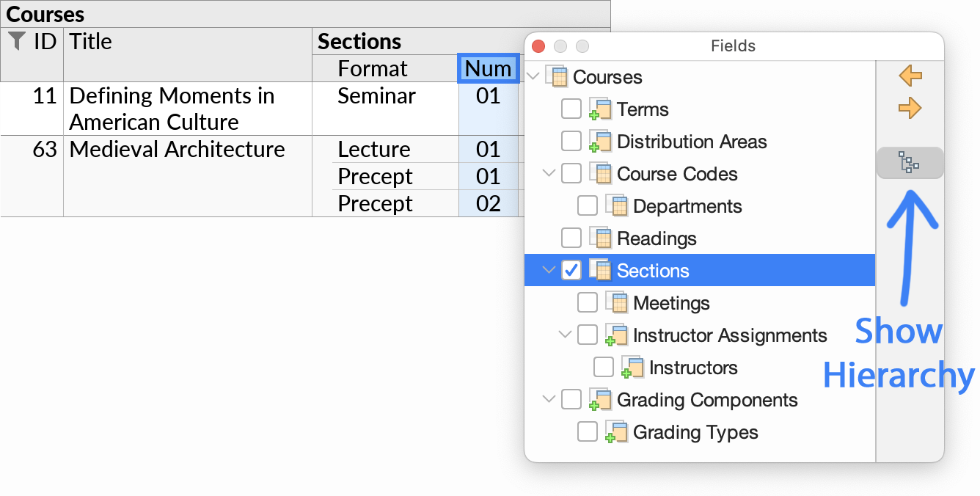Click the filter funnel icon beside ID header
The width and height of the screenshot is (980, 496).
[16, 42]
